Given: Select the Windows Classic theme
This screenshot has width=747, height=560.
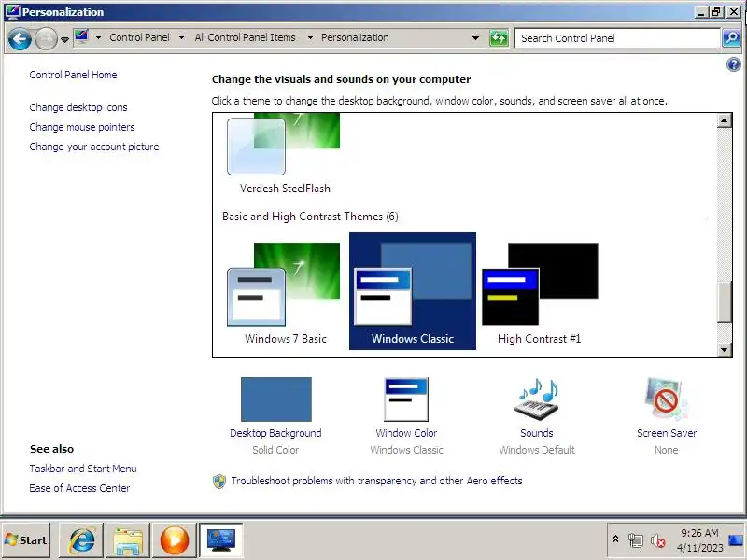Looking at the screenshot, I should tap(413, 291).
